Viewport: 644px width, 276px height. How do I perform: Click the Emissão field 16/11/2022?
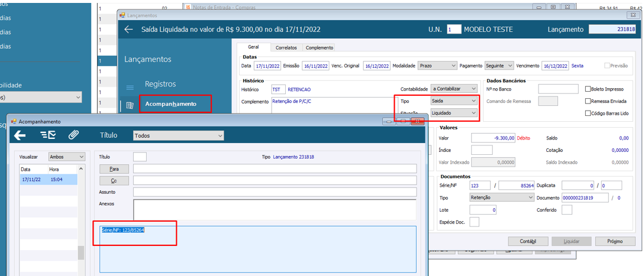coord(315,66)
